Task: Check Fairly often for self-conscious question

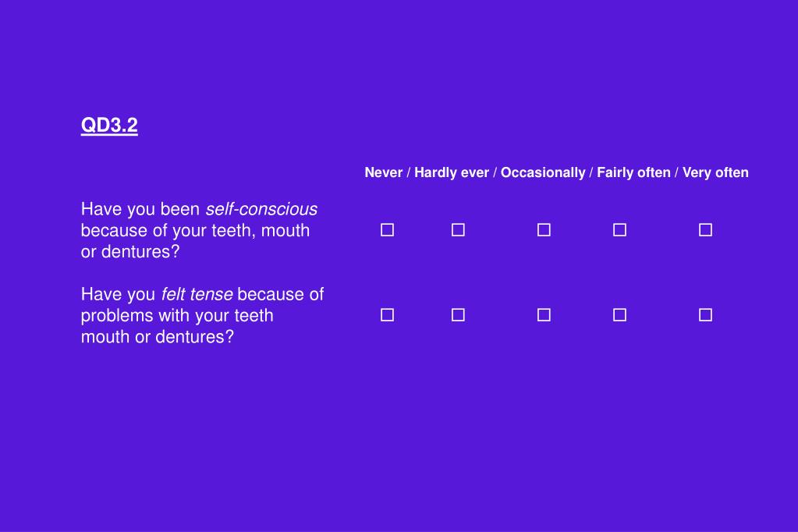Action: [620, 230]
